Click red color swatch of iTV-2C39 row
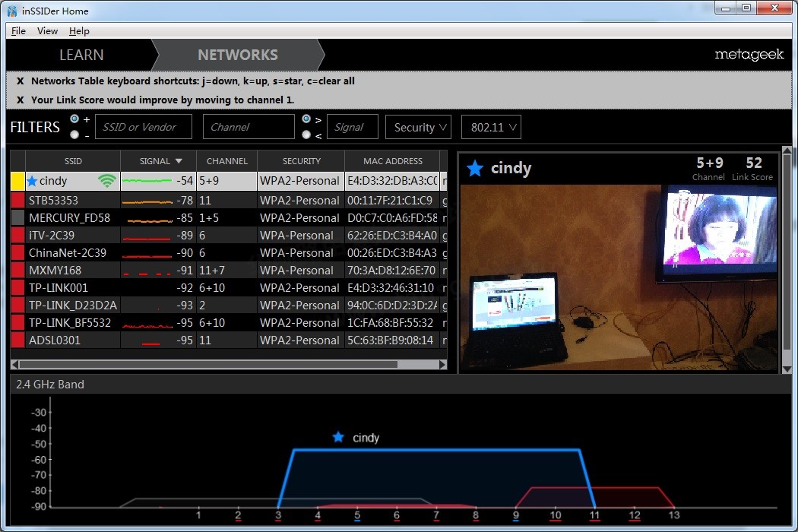798x532 pixels. tap(17, 235)
